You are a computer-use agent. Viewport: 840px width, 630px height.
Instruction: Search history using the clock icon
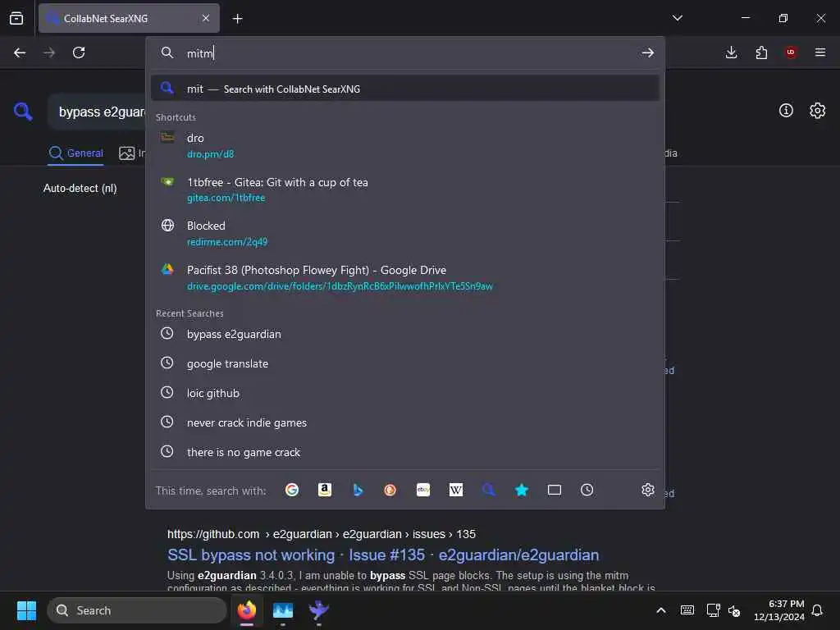coord(587,490)
